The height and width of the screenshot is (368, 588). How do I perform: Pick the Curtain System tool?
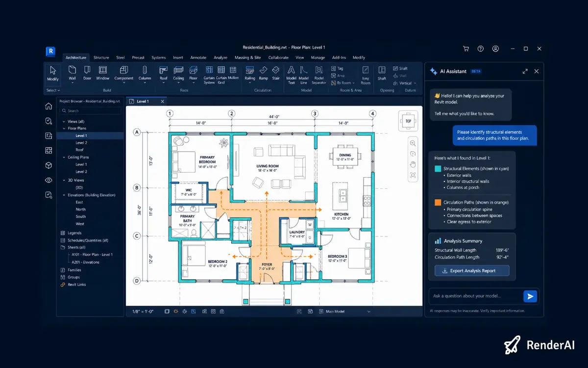click(209, 75)
